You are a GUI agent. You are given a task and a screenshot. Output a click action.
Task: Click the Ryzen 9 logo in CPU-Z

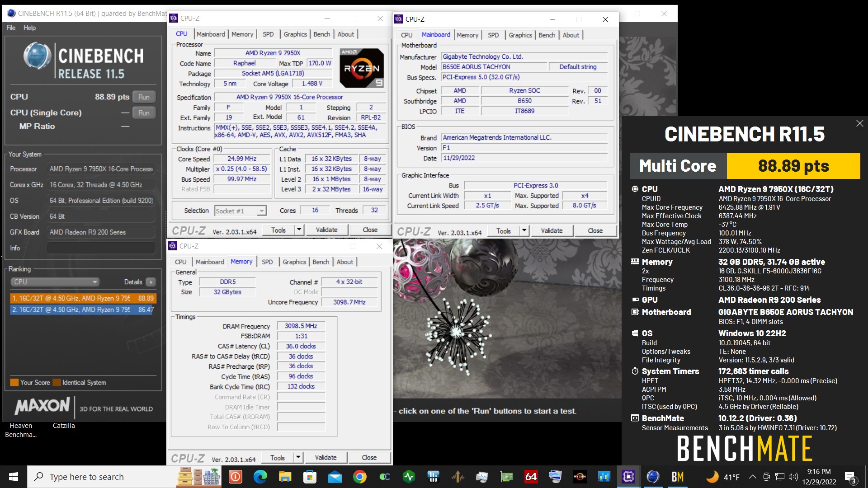pos(362,68)
